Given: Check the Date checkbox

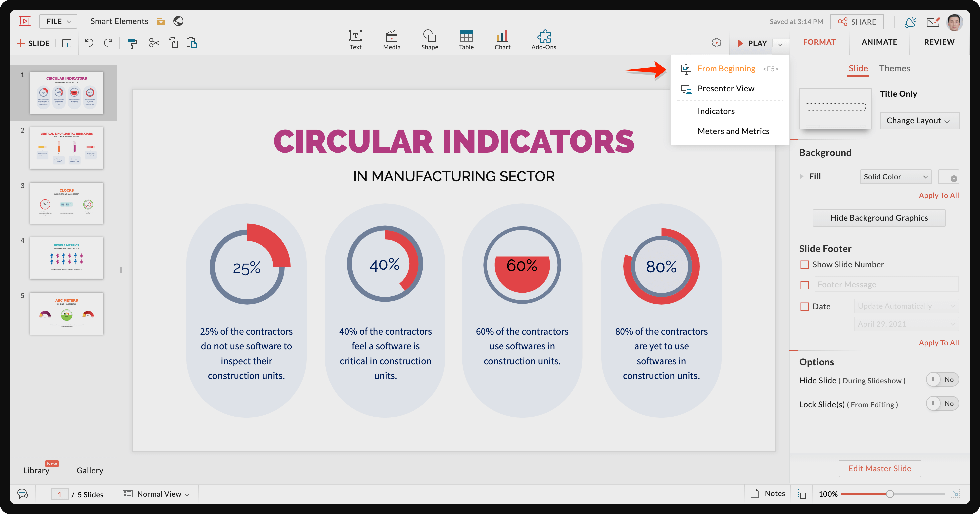Looking at the screenshot, I should 804,306.
